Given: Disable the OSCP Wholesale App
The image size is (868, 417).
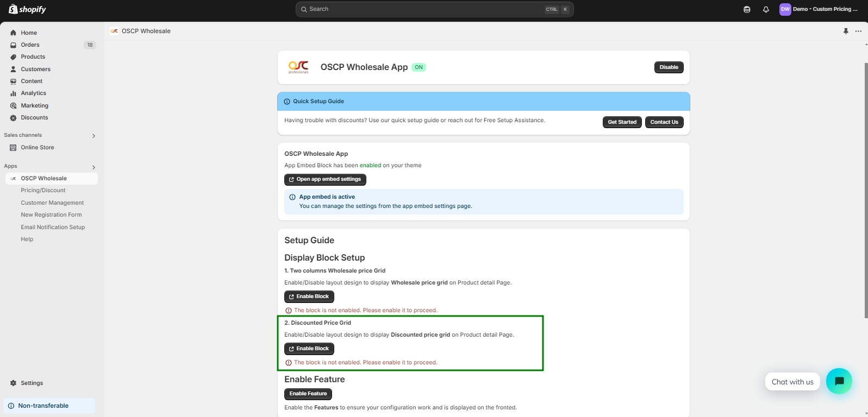Looking at the screenshot, I should pos(669,67).
